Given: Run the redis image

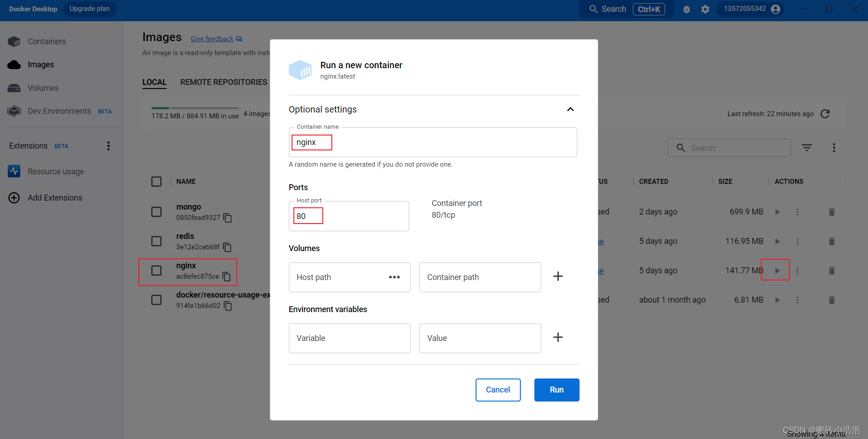Looking at the screenshot, I should coord(778,241).
